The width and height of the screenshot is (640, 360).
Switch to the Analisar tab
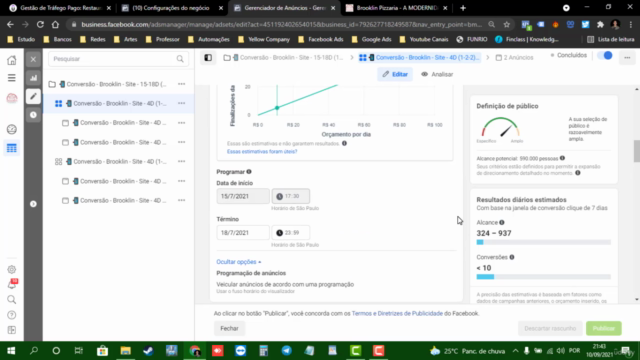coord(437,74)
